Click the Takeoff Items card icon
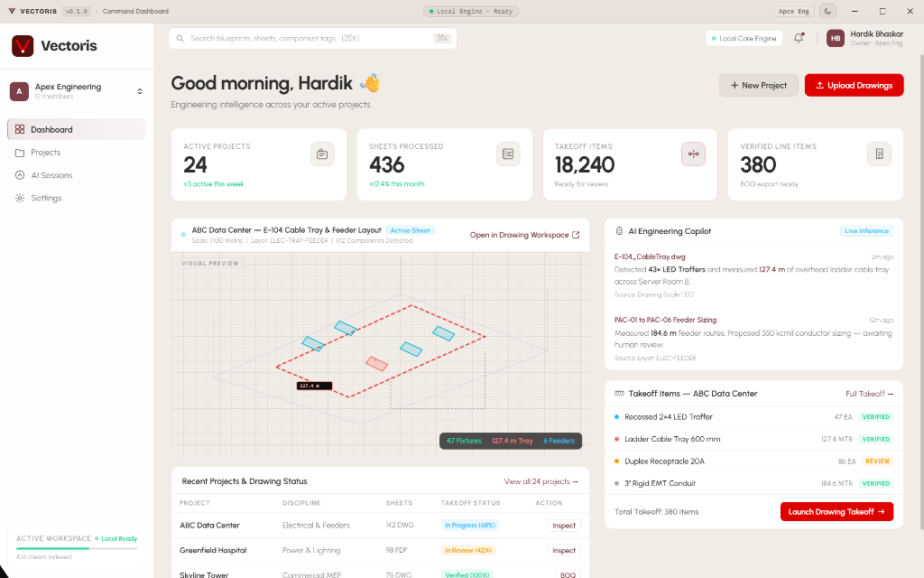The width and height of the screenshot is (924, 578). coord(694,154)
